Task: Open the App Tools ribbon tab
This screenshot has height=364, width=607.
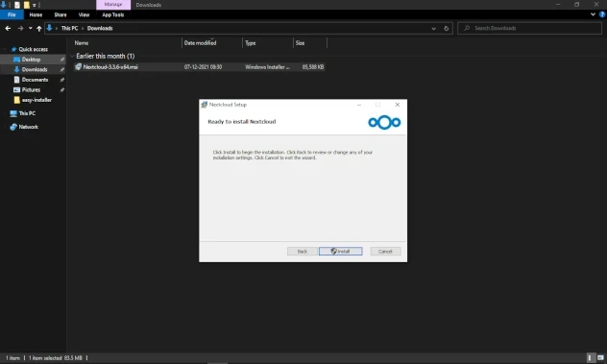Action: pos(113,14)
